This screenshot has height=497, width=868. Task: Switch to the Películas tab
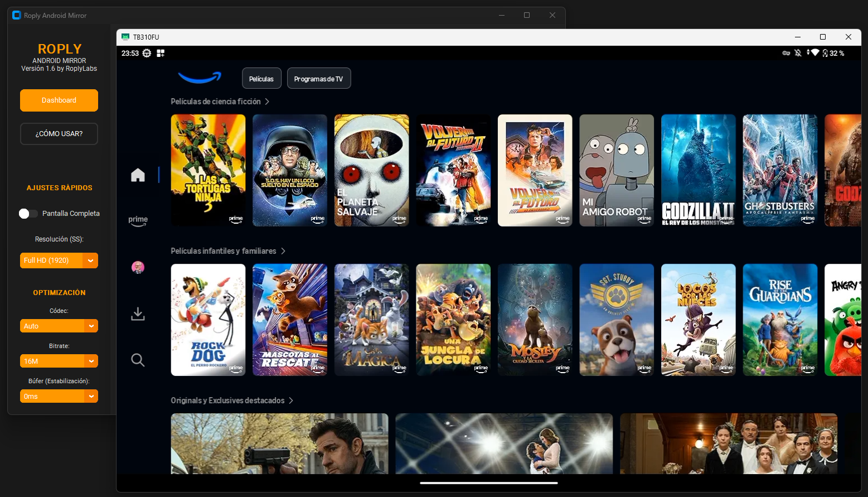(261, 79)
